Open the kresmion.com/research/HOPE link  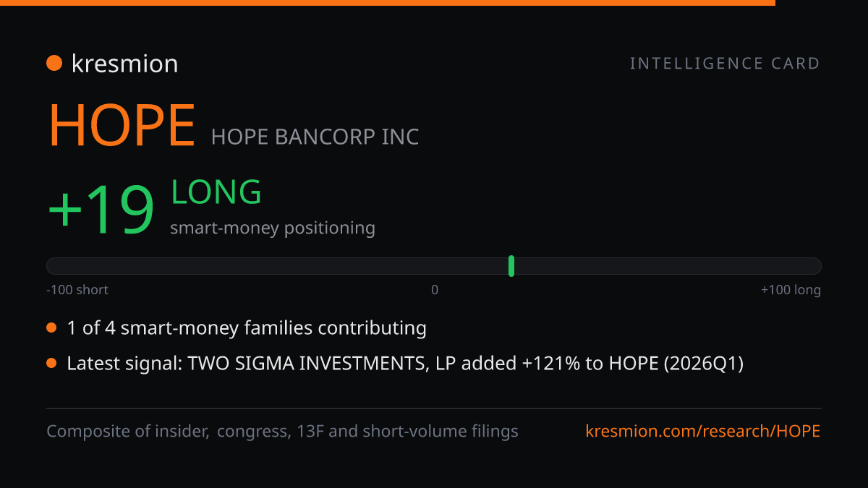click(703, 432)
